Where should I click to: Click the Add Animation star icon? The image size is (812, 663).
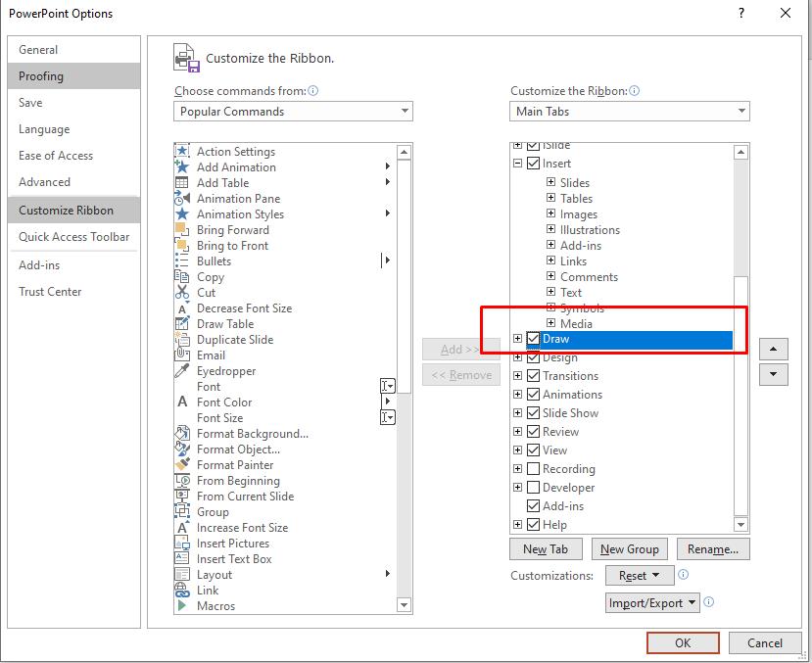[182, 166]
